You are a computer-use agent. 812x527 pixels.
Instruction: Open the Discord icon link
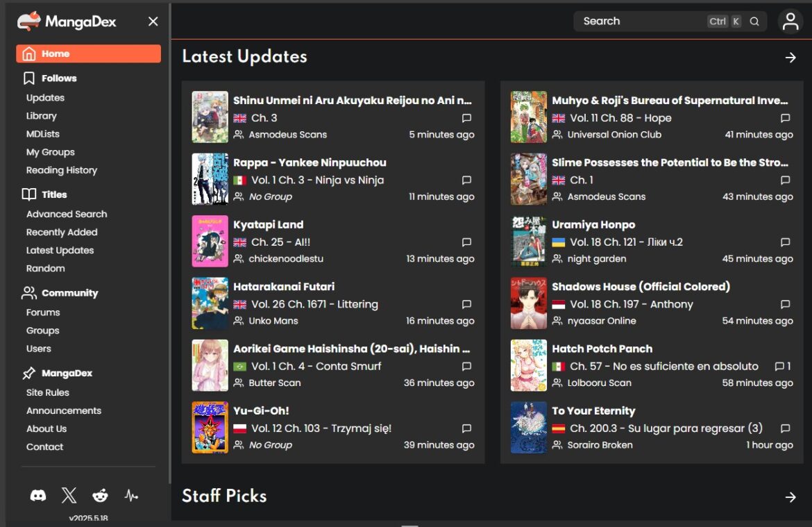(37, 495)
